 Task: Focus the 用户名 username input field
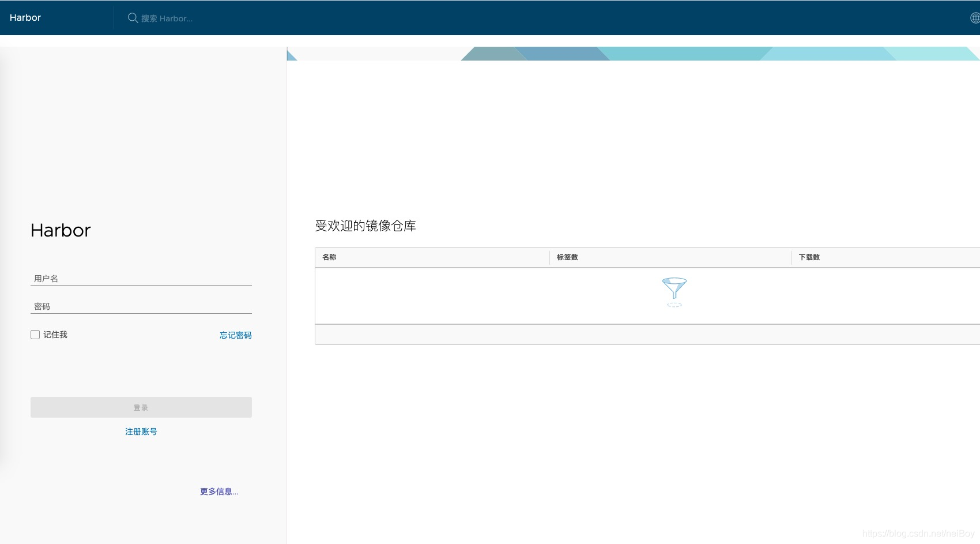[141, 278]
